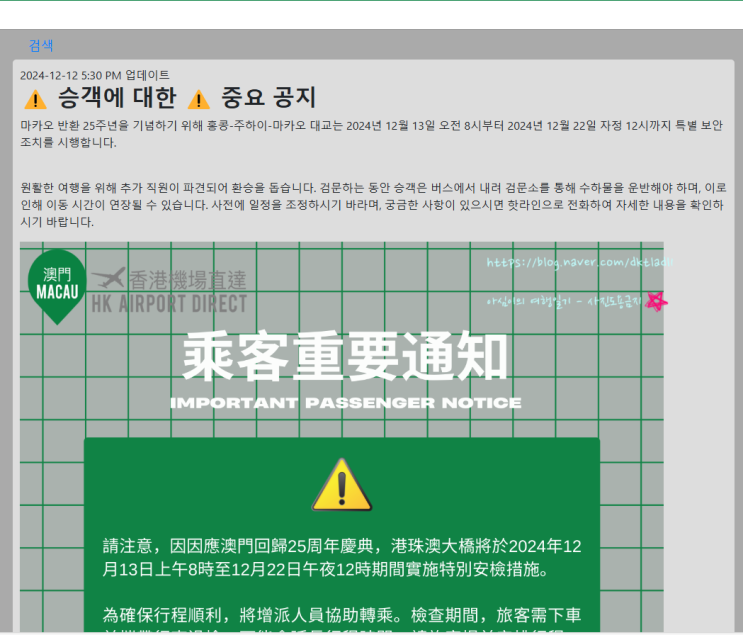Click the HK AIRPORT DIRECT logo text
743x635 pixels.
[x=169, y=304]
